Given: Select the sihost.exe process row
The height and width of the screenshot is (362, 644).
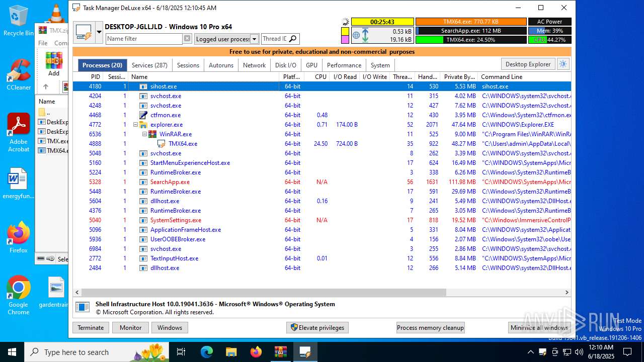Looking at the screenshot, I should [322, 86].
